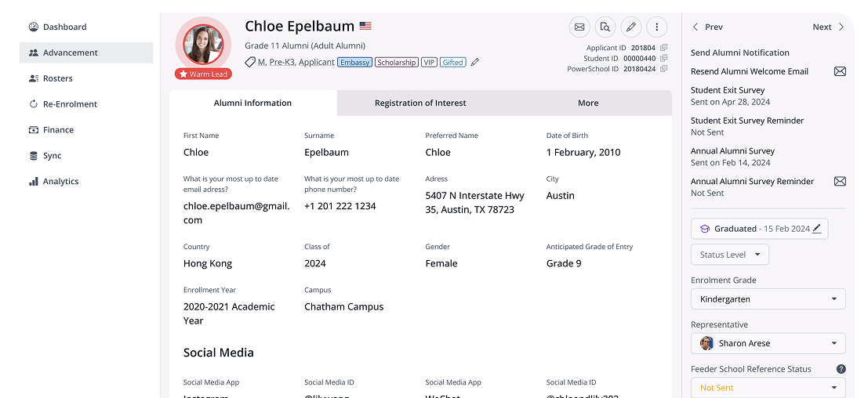Go to the Prev alumni record

point(706,27)
